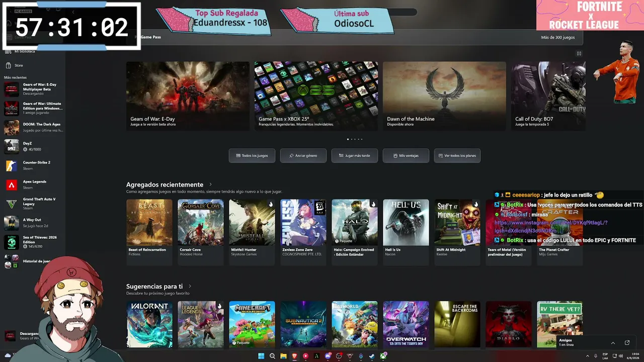Screen dimensions: 644x362
Task: Open Minecraft suggestion card
Action: click(x=252, y=324)
